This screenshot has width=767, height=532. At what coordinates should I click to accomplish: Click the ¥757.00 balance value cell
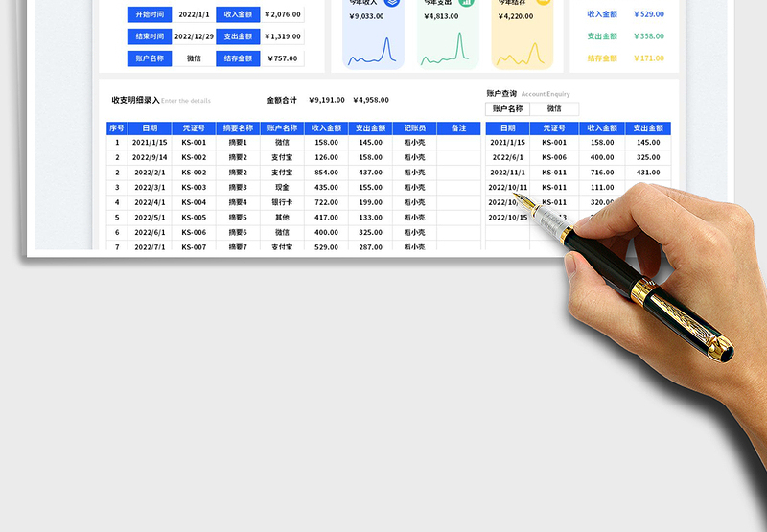pyautogui.click(x=281, y=58)
